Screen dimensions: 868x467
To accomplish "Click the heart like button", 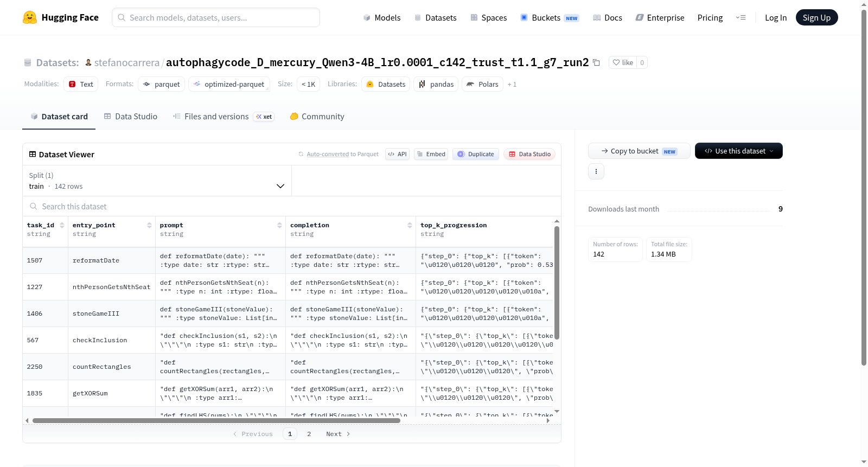I will click(623, 62).
